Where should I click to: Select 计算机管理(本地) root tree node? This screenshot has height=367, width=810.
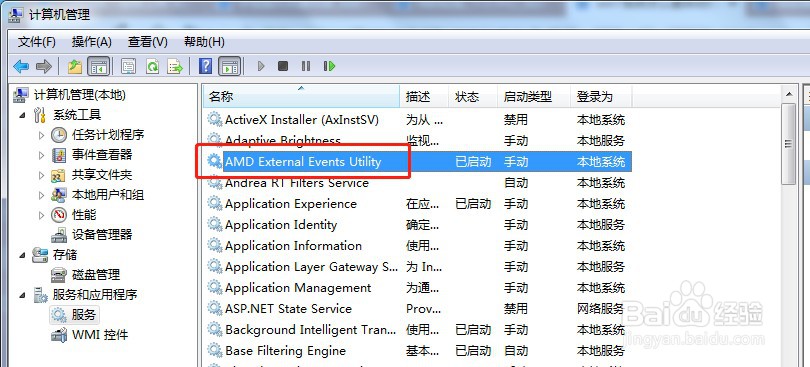click(x=80, y=95)
